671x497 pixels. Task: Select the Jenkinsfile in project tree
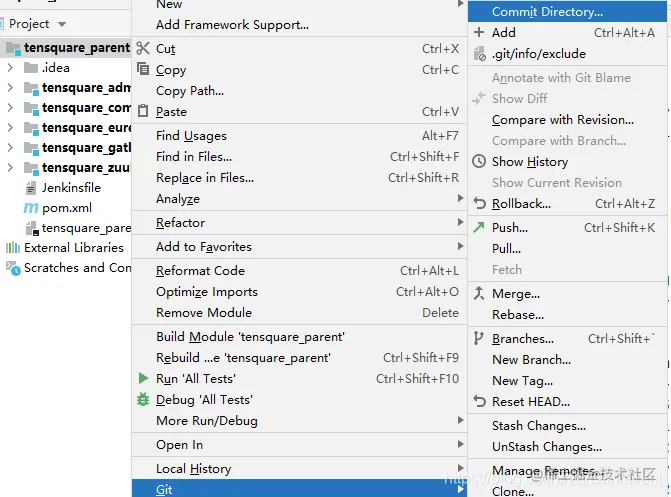pyautogui.click(x=71, y=187)
